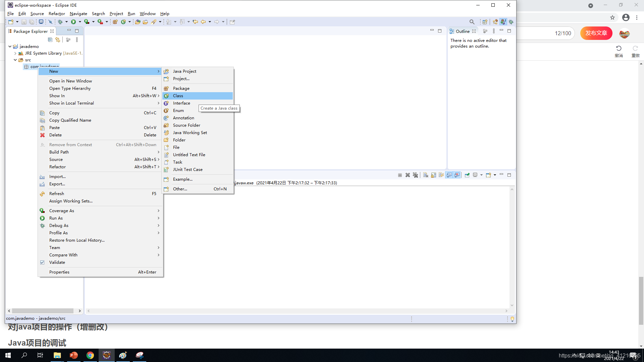The height and width of the screenshot is (362, 644).
Task: Click the Search flashlight toolbar icon
Action: [x=154, y=22]
